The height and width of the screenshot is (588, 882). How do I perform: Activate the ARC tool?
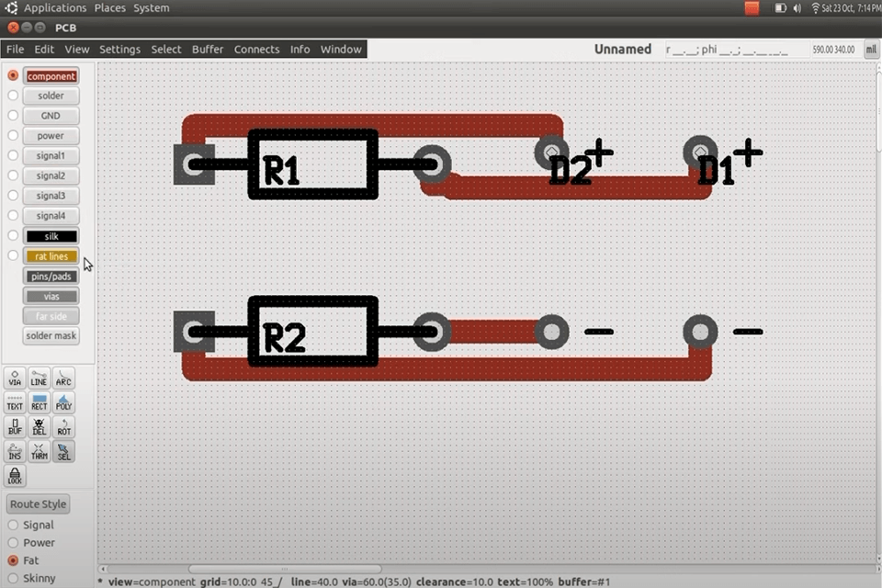(63, 379)
